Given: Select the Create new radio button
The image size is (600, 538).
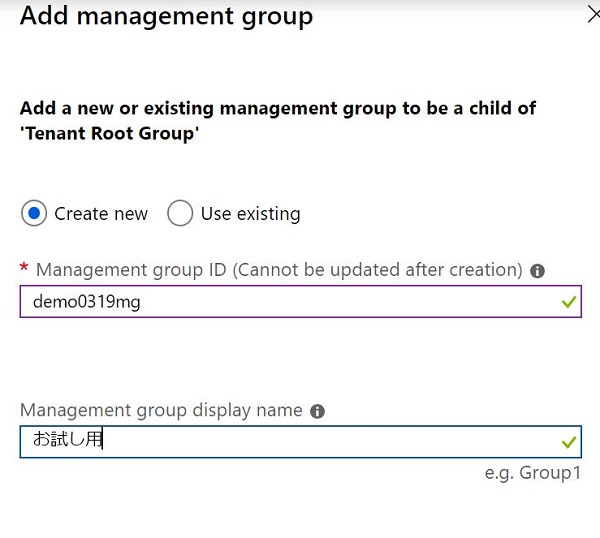Looking at the screenshot, I should (x=34, y=213).
